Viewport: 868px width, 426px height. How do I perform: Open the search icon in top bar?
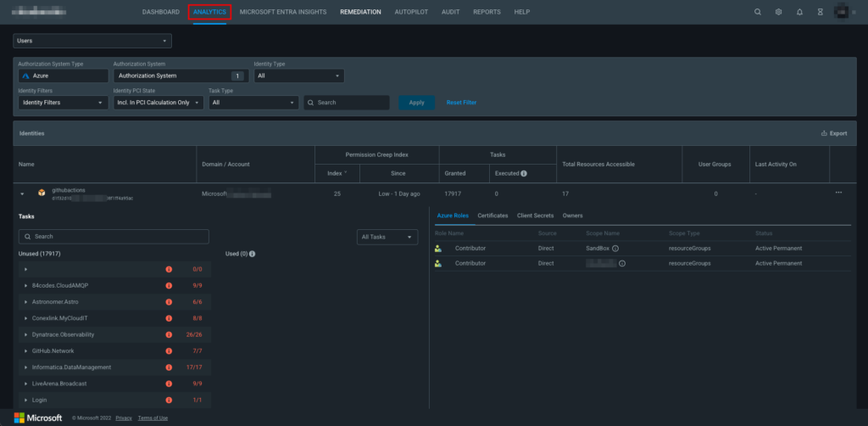click(758, 12)
